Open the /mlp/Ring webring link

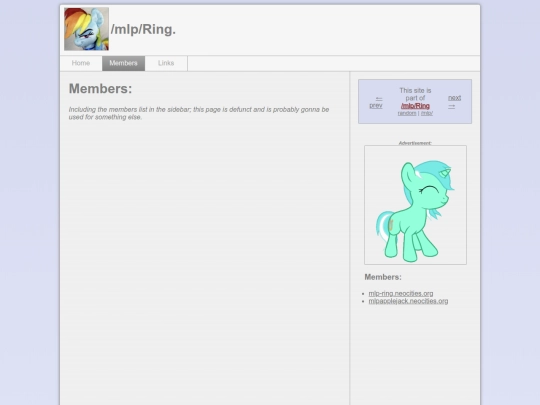point(415,106)
